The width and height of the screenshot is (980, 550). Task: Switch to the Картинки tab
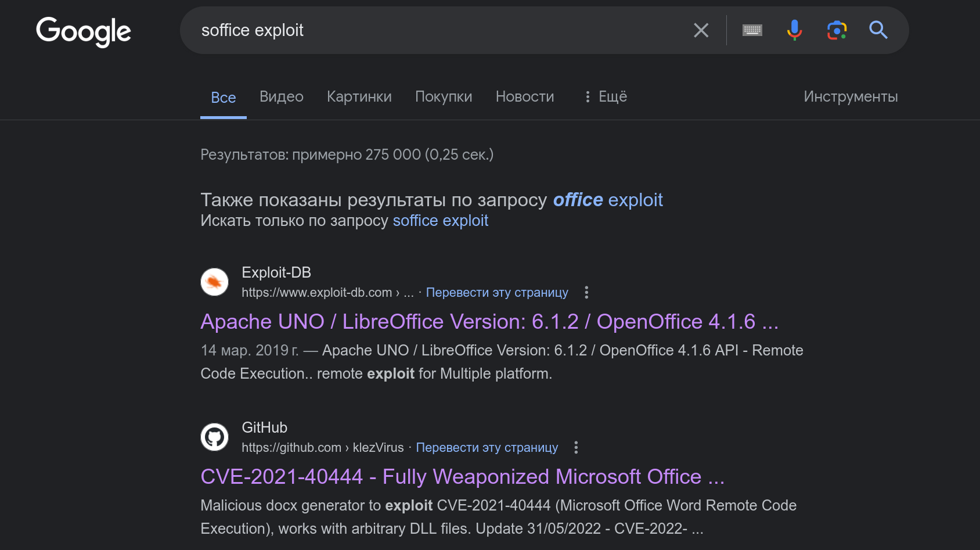click(x=359, y=96)
